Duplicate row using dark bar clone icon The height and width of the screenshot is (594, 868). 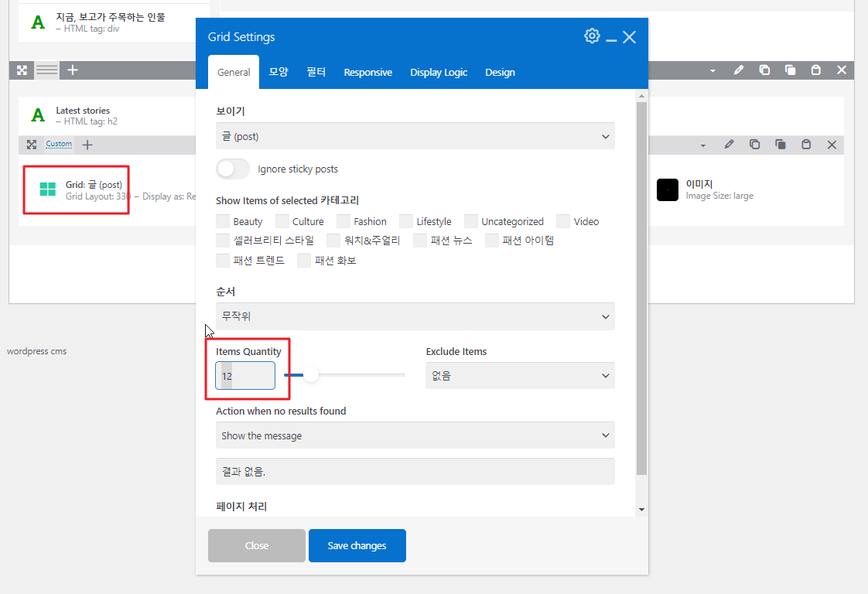[x=790, y=70]
